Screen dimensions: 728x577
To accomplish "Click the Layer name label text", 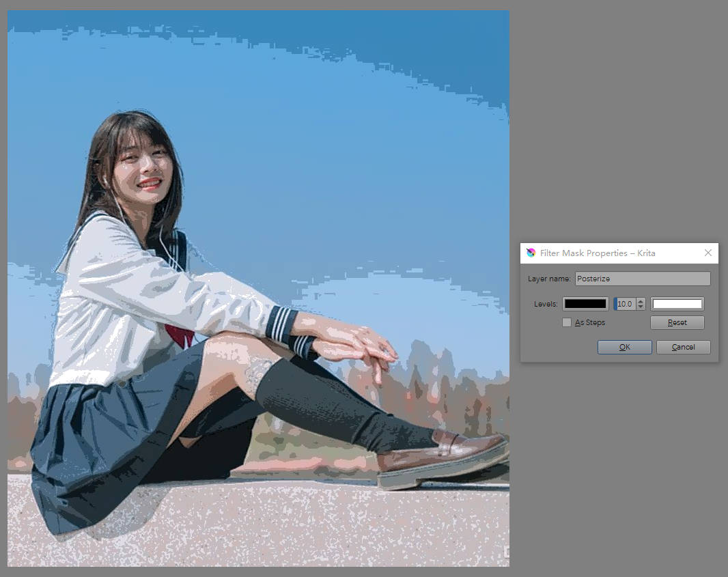I will tap(550, 279).
